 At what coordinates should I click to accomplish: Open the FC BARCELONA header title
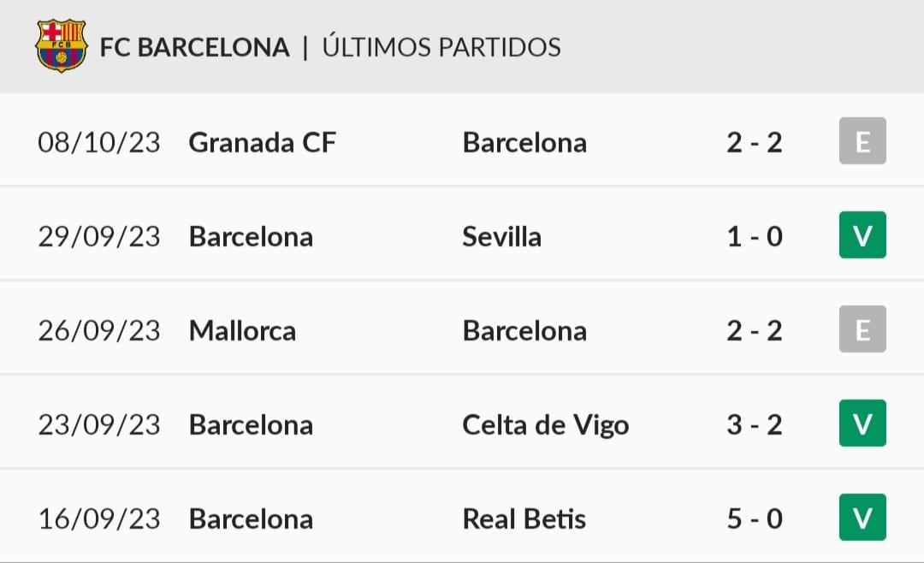click(194, 48)
